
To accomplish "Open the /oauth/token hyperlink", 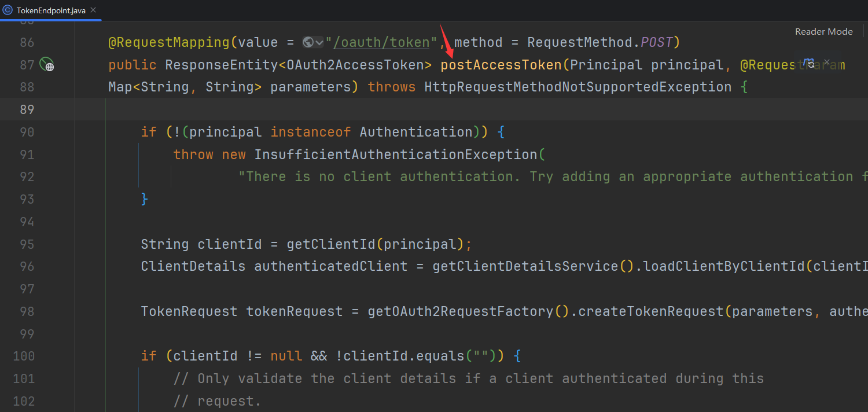I will pyautogui.click(x=381, y=42).
